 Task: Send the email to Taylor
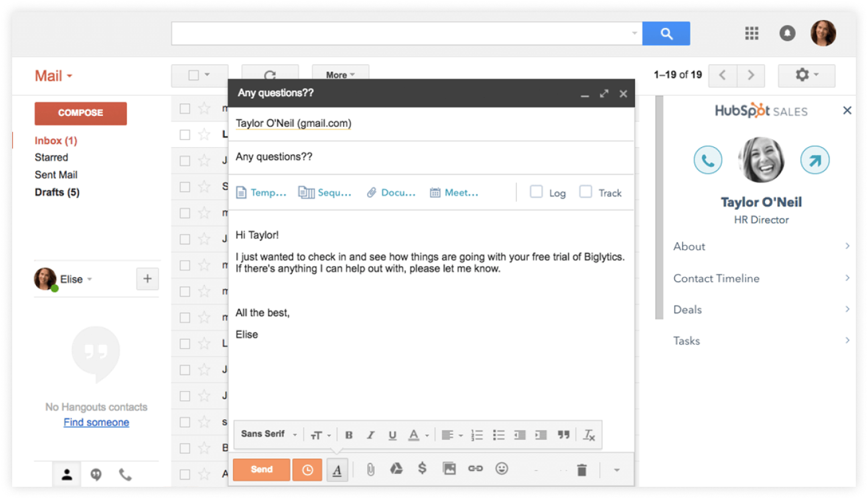tap(261, 470)
